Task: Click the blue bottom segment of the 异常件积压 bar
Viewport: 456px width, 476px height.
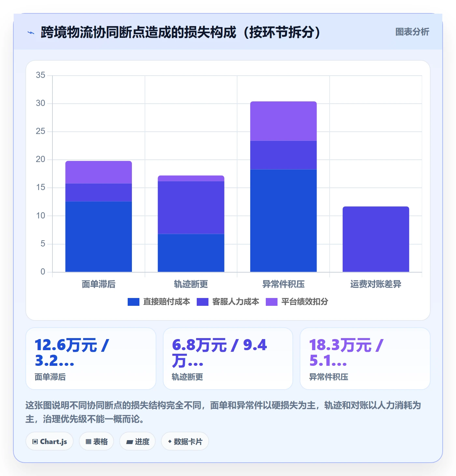Action: [283, 220]
